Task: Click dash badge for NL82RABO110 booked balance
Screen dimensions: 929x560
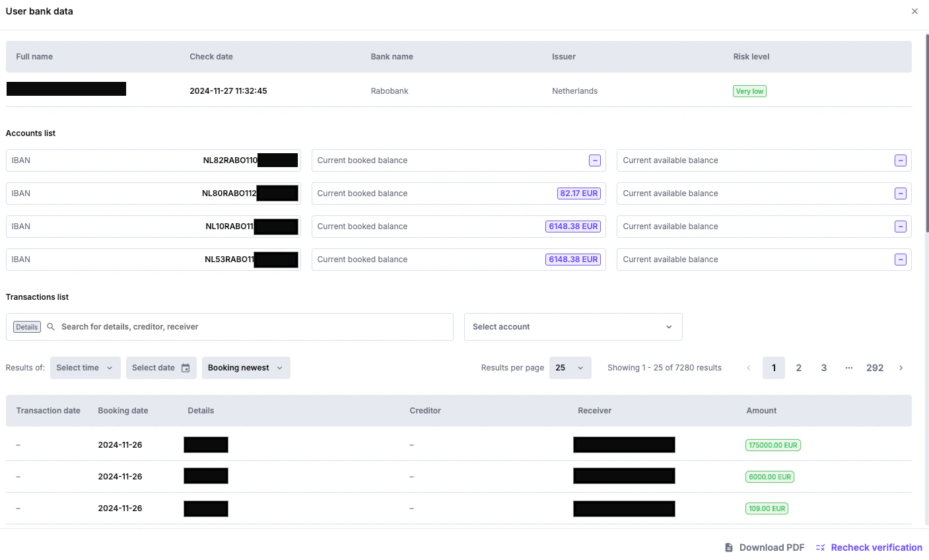Action: click(595, 160)
